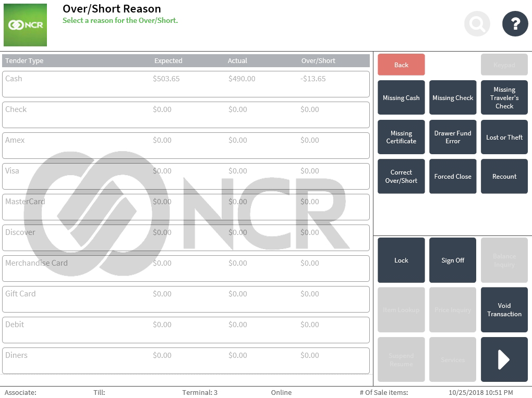The image size is (532, 398).
Task: Select the Drawer Fund Error reason
Action: [453, 137]
